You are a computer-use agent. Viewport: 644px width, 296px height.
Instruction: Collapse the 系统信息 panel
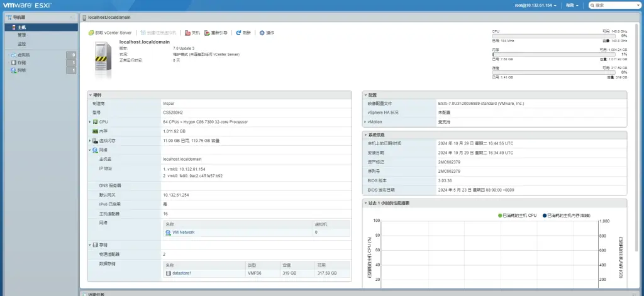click(x=365, y=134)
